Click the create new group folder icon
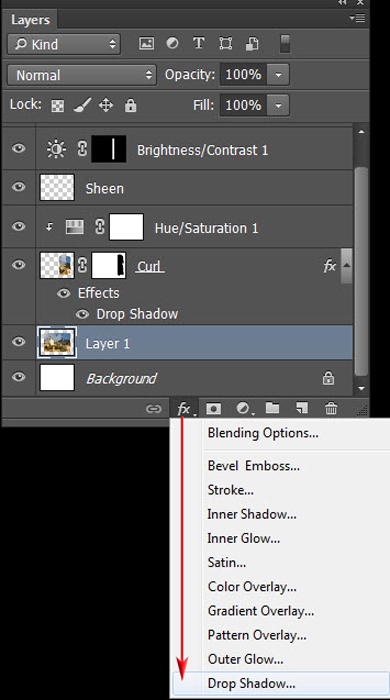Image resolution: width=390 pixels, height=700 pixels. point(272,408)
